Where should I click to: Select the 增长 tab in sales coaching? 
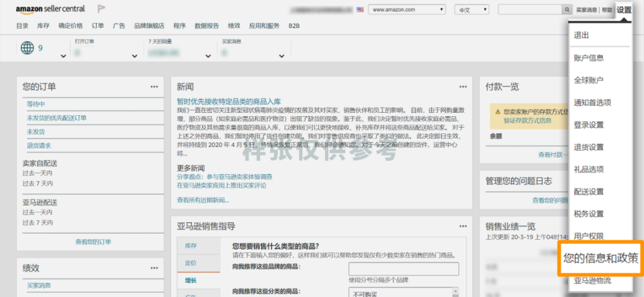(199, 280)
